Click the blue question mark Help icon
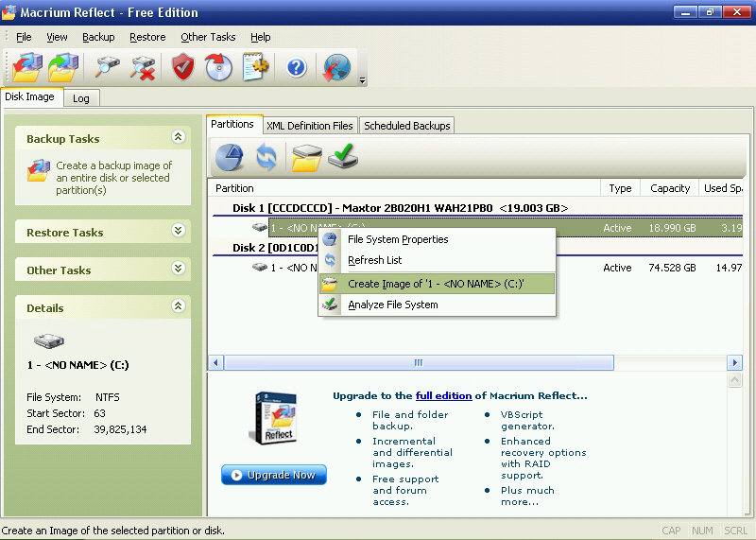Image resolution: width=756 pixels, height=540 pixels. (x=297, y=67)
